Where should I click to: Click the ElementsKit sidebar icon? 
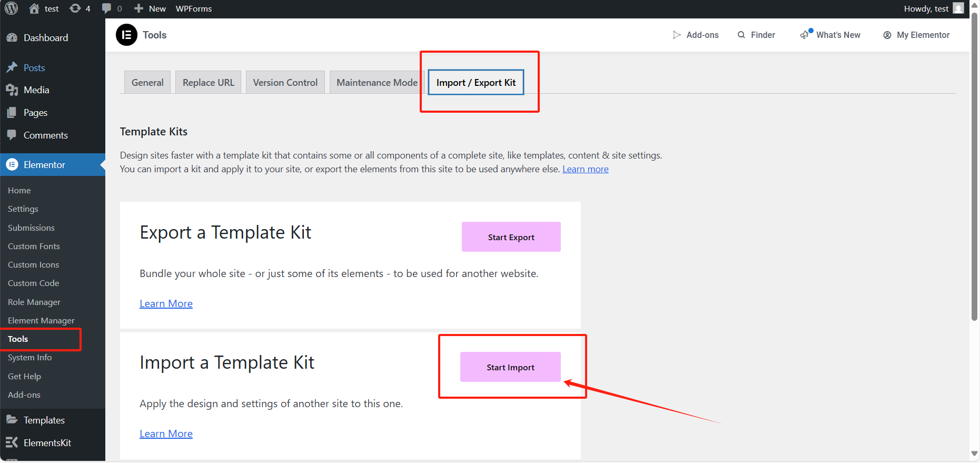[12, 442]
